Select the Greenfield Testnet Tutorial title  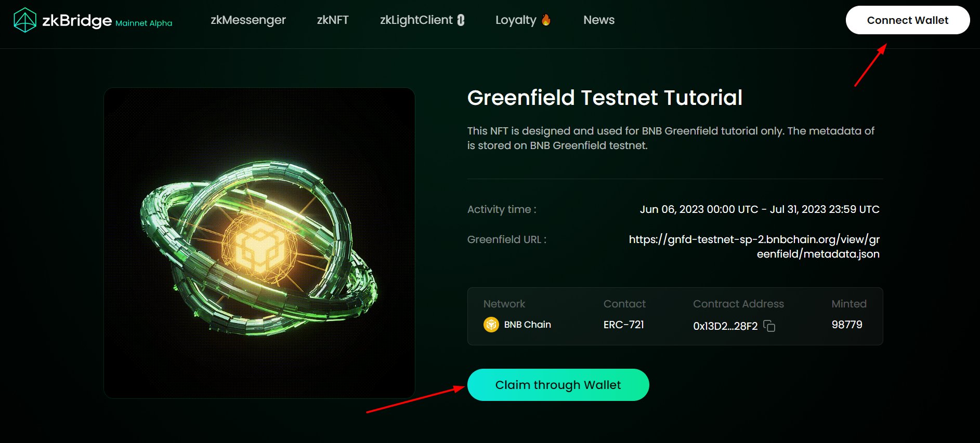pos(605,98)
